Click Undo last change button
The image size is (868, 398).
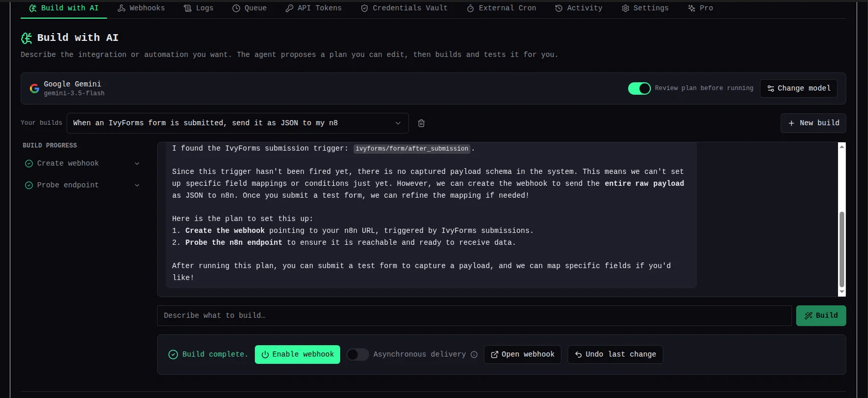615,355
